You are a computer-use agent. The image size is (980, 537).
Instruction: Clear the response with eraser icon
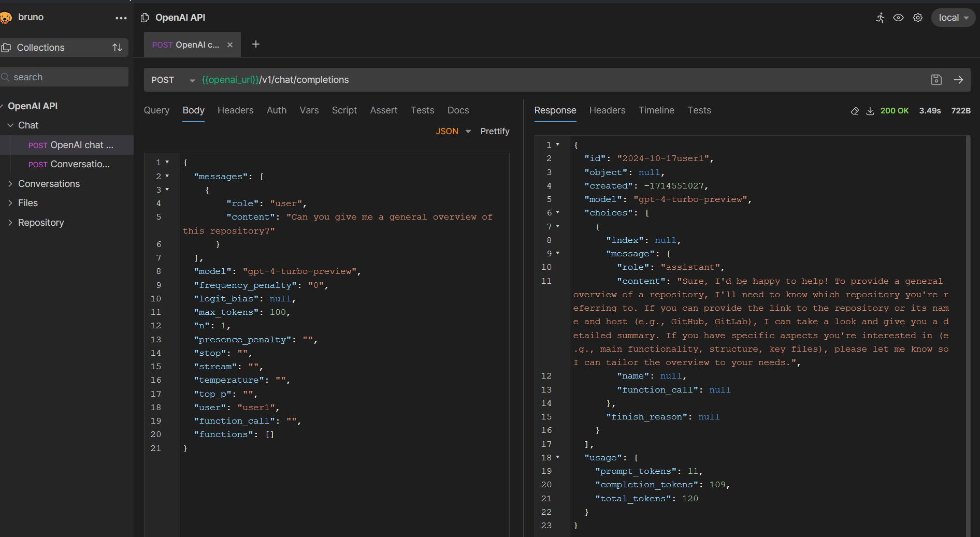click(x=855, y=111)
